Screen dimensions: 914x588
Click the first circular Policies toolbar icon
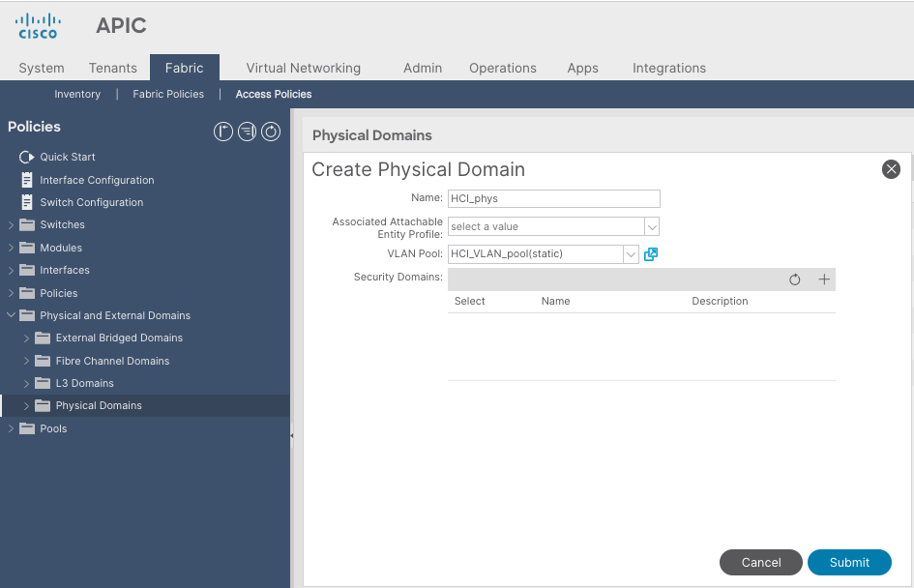coord(223,132)
